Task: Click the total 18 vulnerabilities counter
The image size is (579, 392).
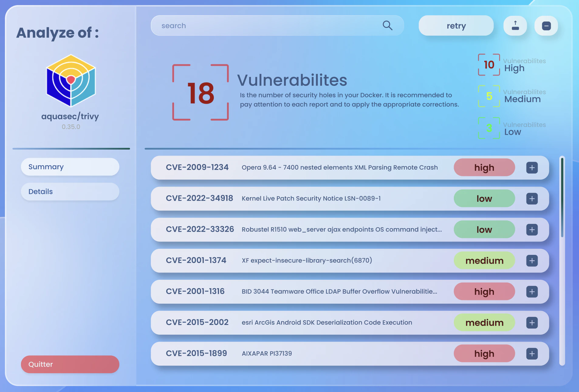Action: tap(200, 93)
